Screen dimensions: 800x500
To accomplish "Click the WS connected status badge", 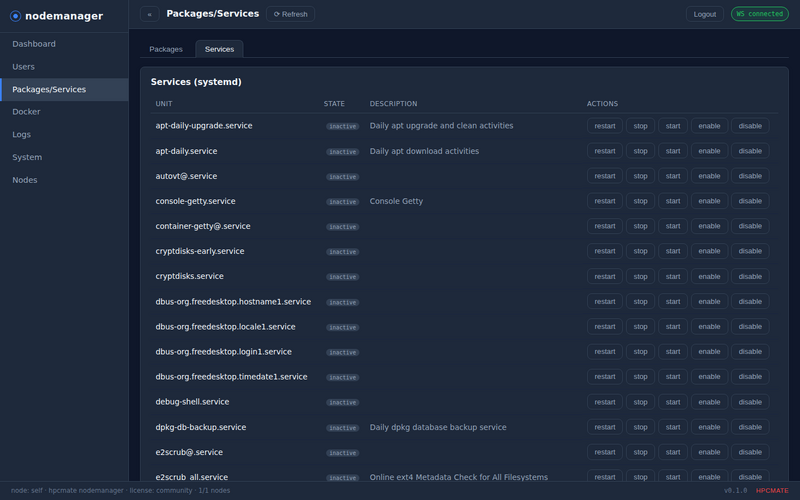I will point(759,14).
